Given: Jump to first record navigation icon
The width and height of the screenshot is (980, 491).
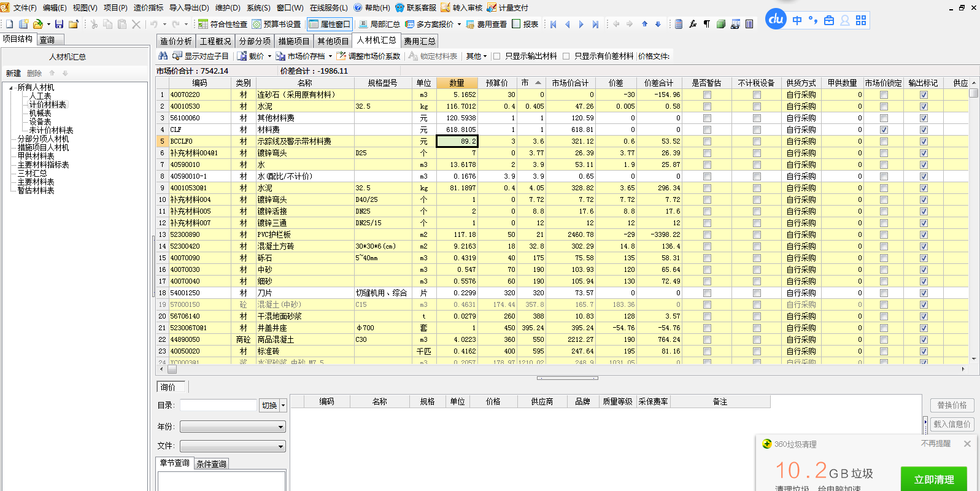Looking at the screenshot, I should click(x=554, y=24).
